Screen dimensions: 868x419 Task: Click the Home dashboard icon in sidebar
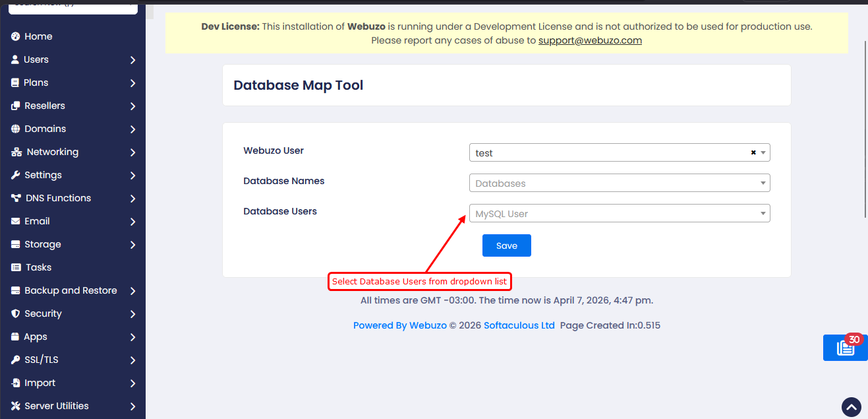16,36
